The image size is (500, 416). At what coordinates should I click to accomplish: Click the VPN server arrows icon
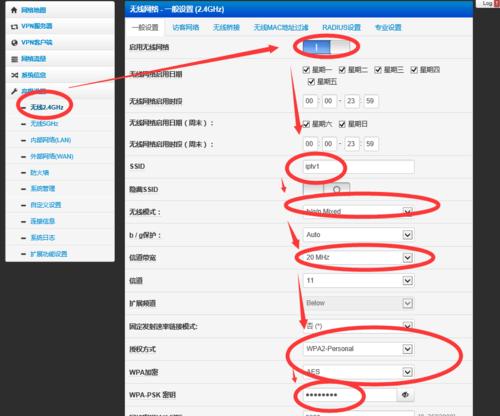[x=14, y=26]
